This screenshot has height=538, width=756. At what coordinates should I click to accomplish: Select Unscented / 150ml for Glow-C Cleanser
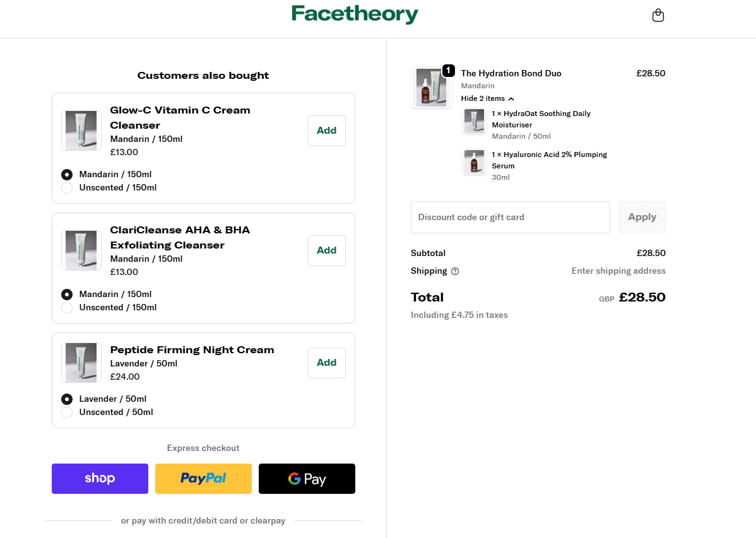point(67,188)
